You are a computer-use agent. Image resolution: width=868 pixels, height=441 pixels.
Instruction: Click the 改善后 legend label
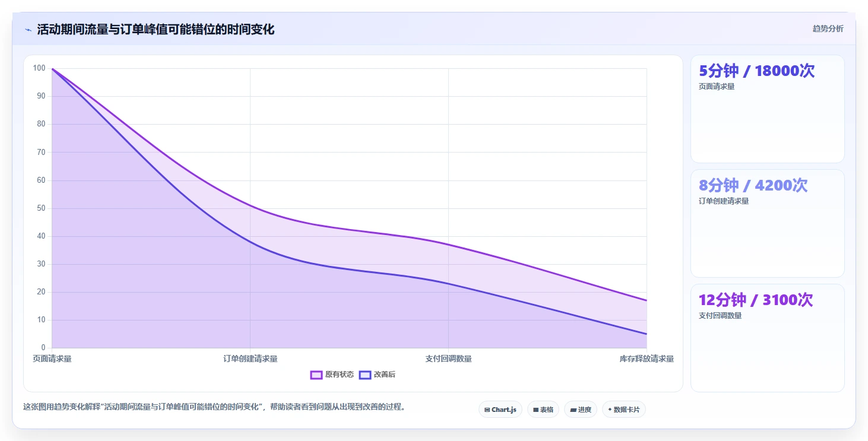click(385, 375)
